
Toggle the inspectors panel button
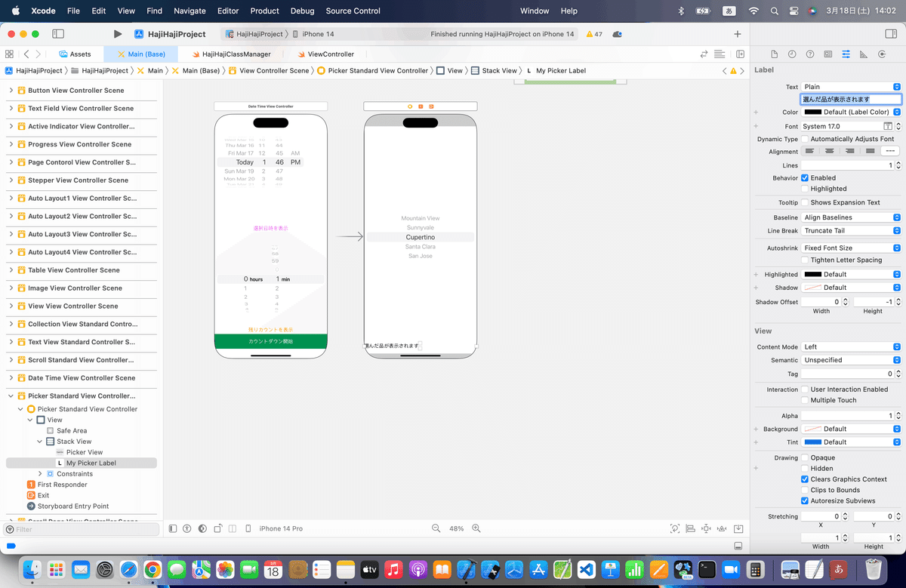pos(890,34)
